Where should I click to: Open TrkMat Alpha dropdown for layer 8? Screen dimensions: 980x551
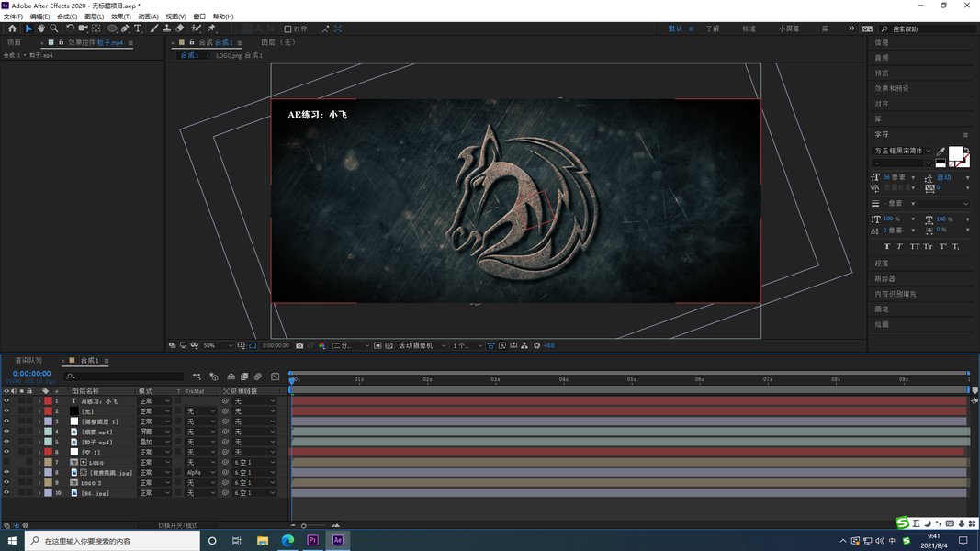200,472
